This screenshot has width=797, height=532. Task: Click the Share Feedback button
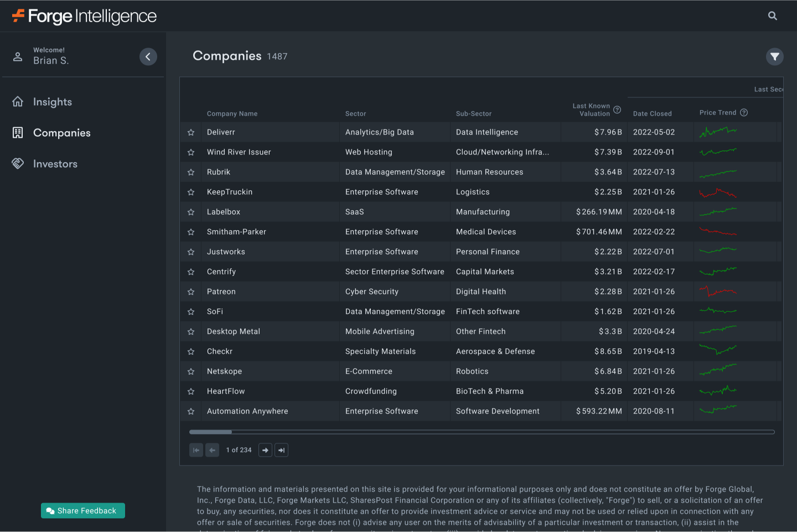[x=82, y=510]
